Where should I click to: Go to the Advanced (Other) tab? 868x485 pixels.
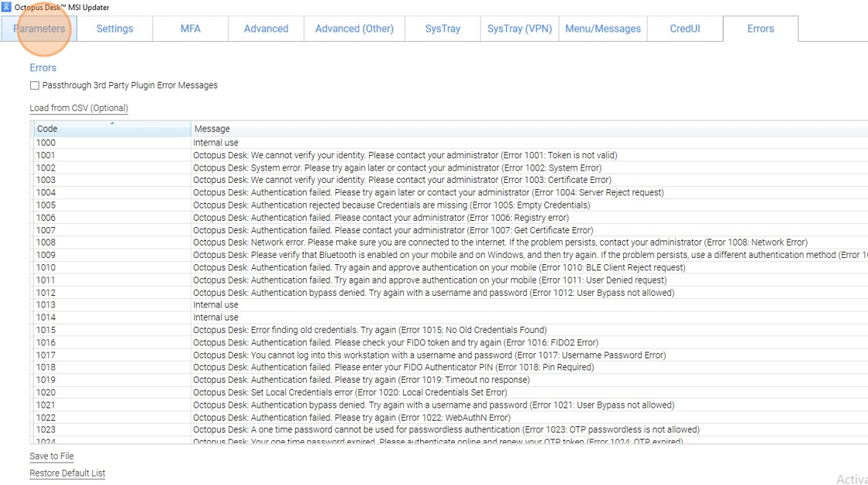point(354,29)
